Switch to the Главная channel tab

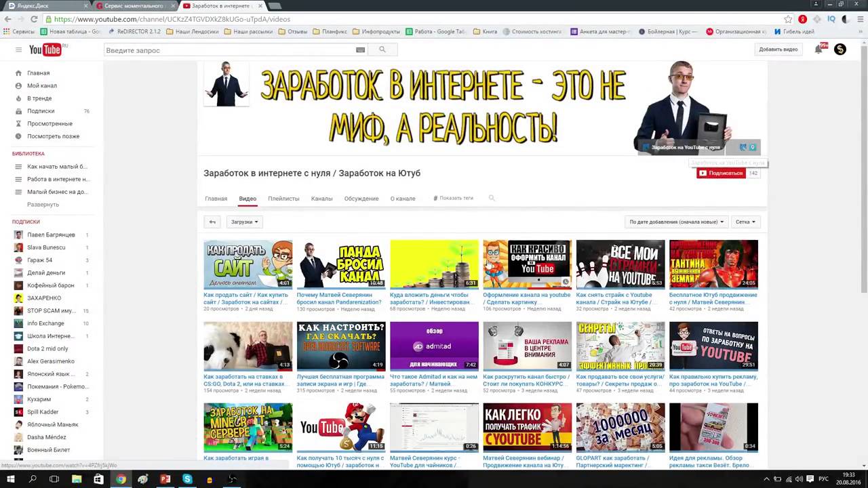(216, 199)
